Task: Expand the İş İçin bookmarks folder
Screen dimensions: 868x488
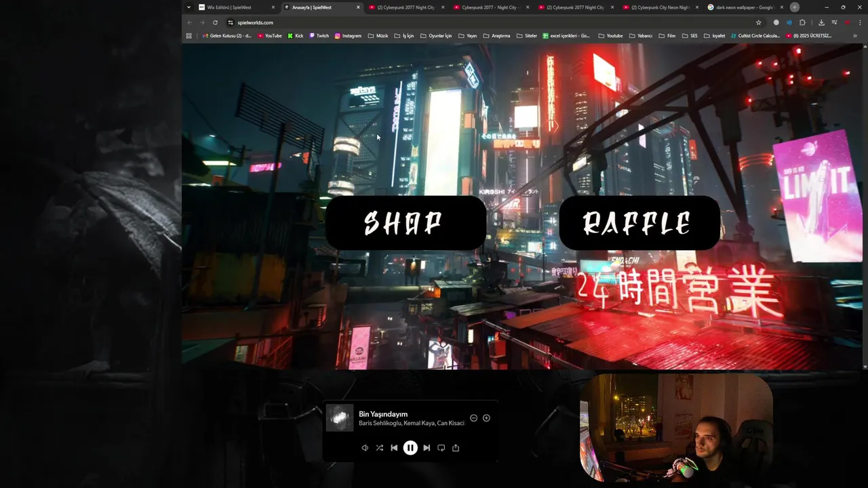Action: [x=404, y=36]
